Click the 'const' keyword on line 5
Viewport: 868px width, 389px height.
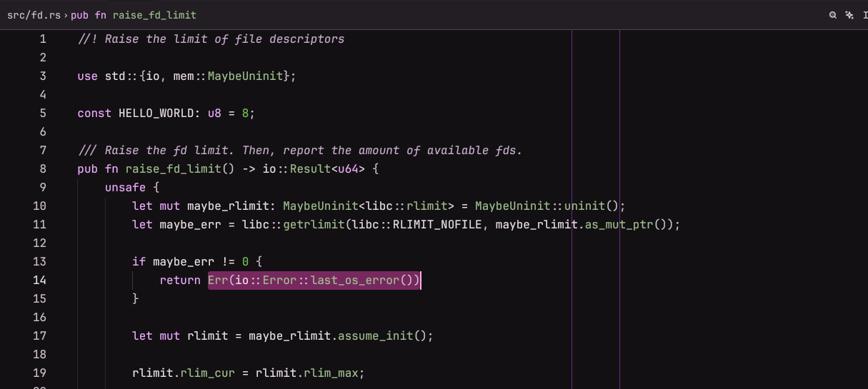pos(94,113)
